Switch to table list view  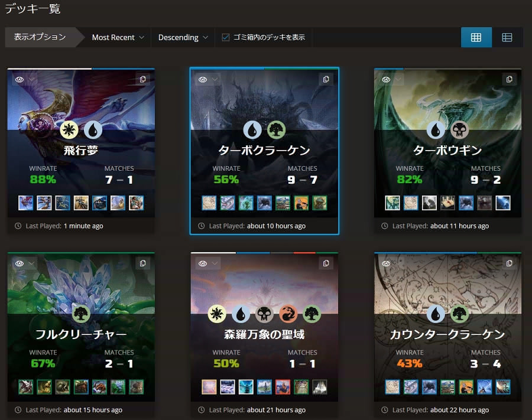[x=507, y=37]
